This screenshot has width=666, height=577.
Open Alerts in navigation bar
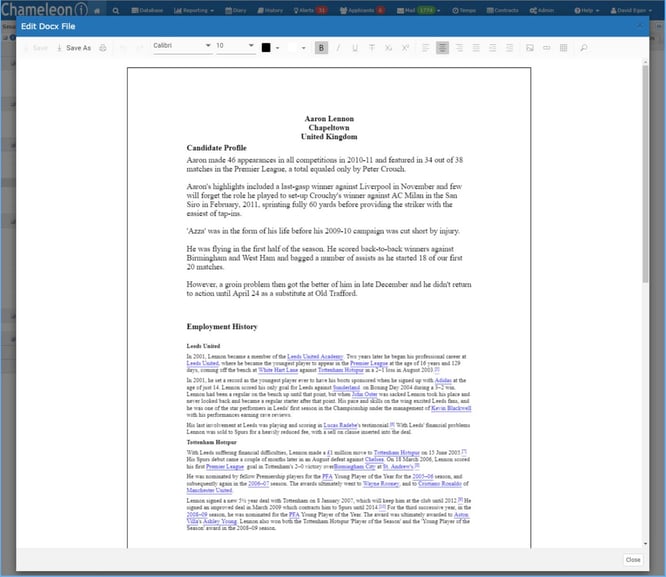click(310, 11)
